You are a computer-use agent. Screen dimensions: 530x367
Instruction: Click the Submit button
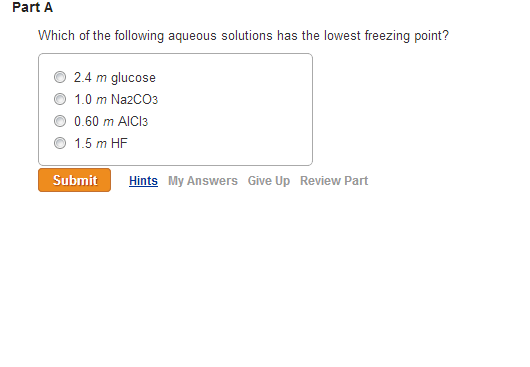(74, 180)
